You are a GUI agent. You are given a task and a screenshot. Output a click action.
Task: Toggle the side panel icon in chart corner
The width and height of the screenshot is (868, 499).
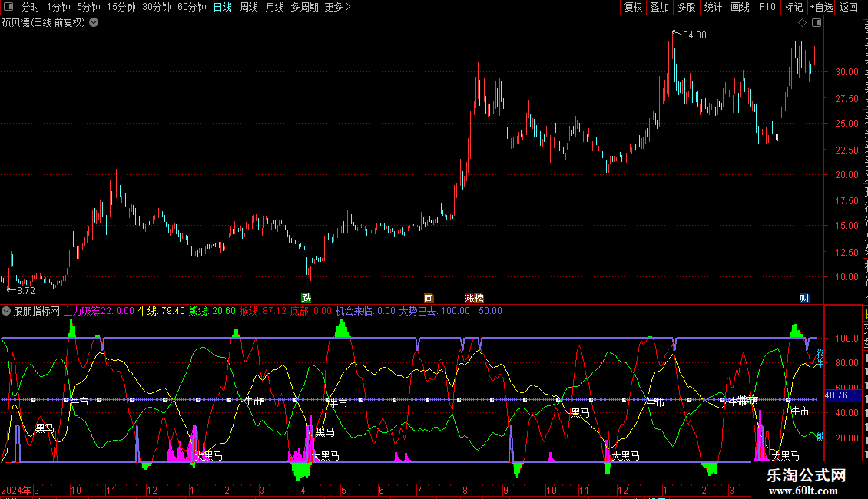coord(817,23)
